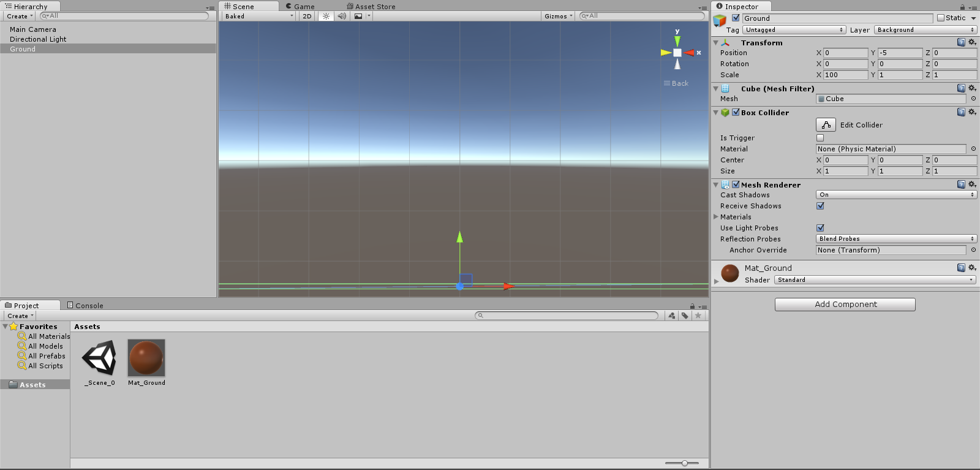This screenshot has height=470, width=980.
Task: Open Static options dropdown arrow
Action: pyautogui.click(x=973, y=18)
